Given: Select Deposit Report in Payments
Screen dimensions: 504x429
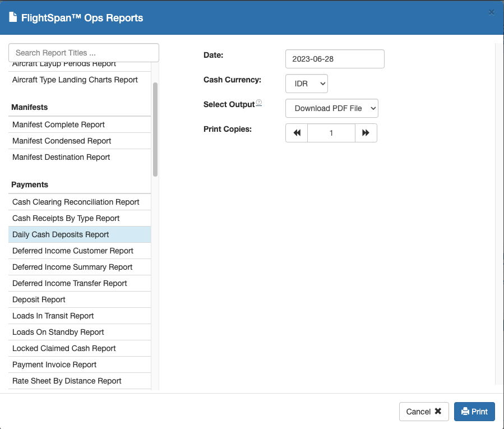Looking at the screenshot, I should [x=80, y=299].
